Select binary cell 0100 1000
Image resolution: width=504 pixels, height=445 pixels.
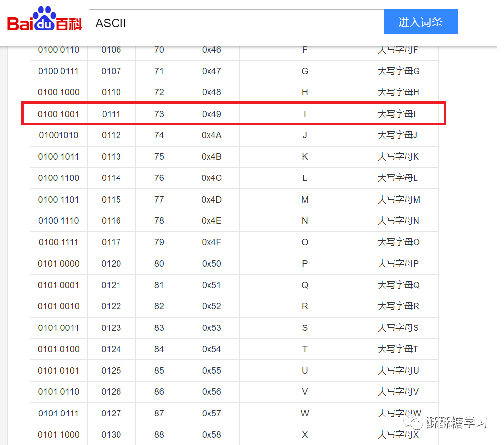tap(59, 92)
